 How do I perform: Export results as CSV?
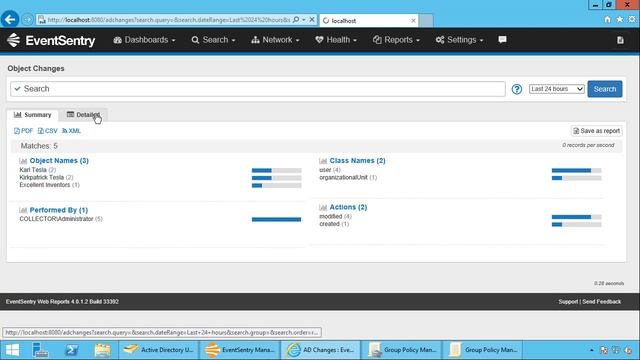(x=47, y=131)
